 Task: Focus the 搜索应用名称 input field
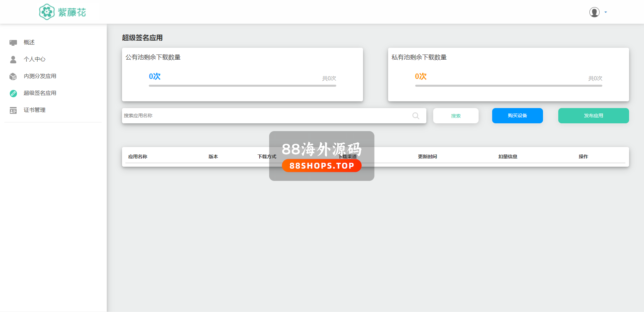click(264, 116)
